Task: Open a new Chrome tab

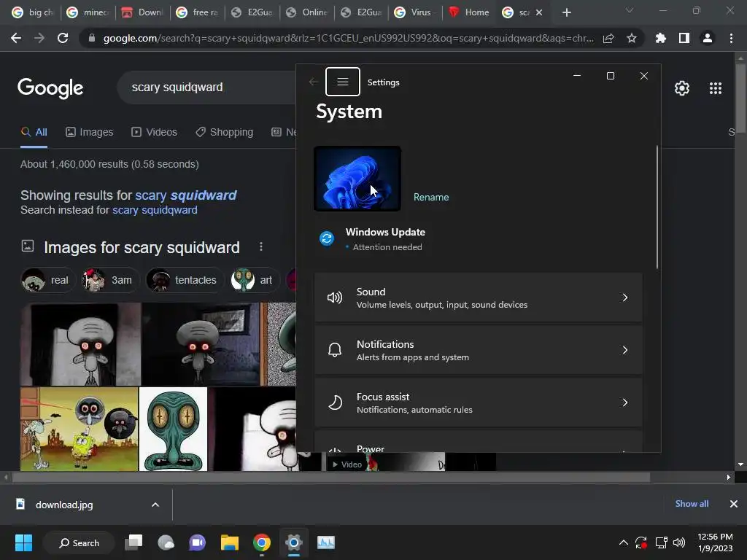Action: pyautogui.click(x=566, y=12)
